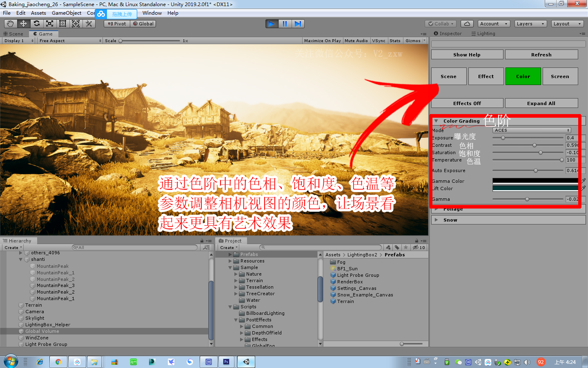Image resolution: width=588 pixels, height=368 pixels.
Task: Click the Lift Color swatch
Action: click(535, 188)
